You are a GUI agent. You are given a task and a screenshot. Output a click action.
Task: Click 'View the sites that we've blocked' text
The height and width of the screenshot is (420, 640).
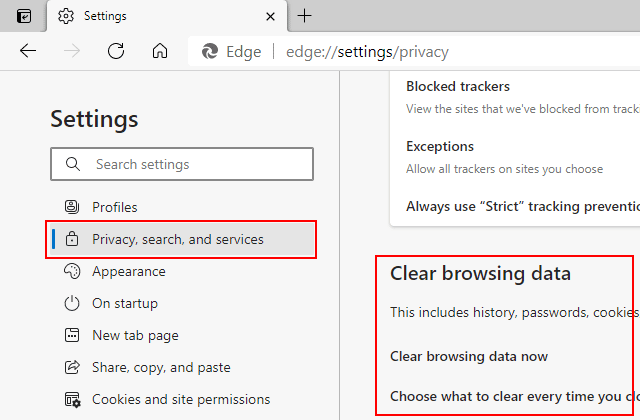[x=523, y=109]
